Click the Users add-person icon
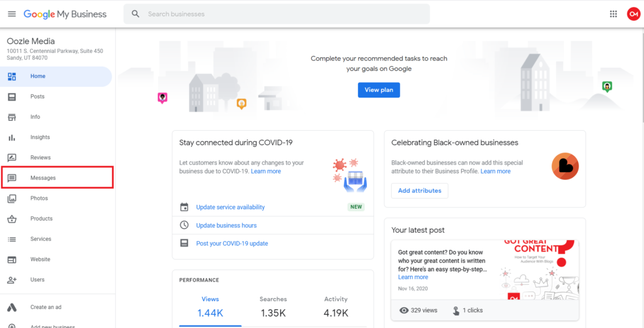 tap(12, 280)
